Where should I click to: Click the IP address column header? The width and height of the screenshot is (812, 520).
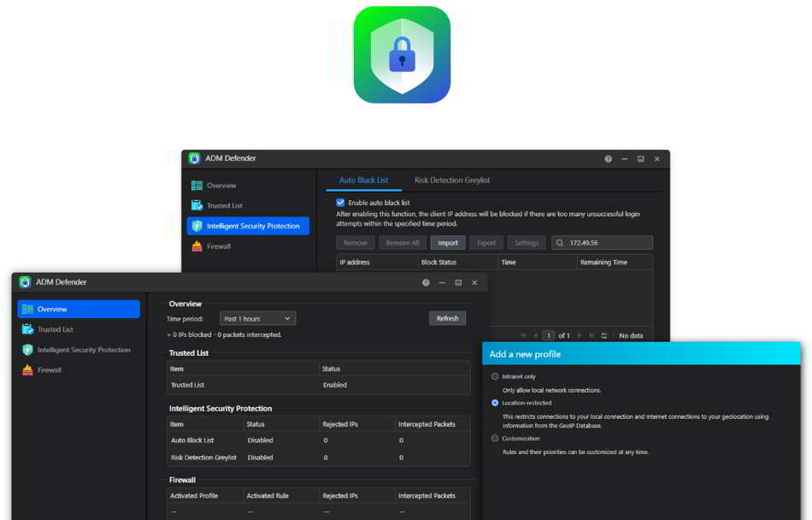click(x=377, y=262)
